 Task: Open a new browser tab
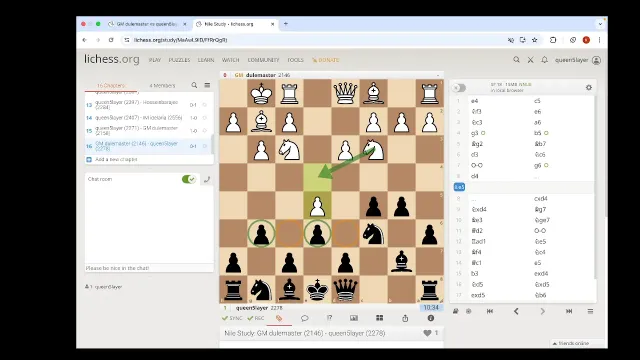click(x=286, y=24)
